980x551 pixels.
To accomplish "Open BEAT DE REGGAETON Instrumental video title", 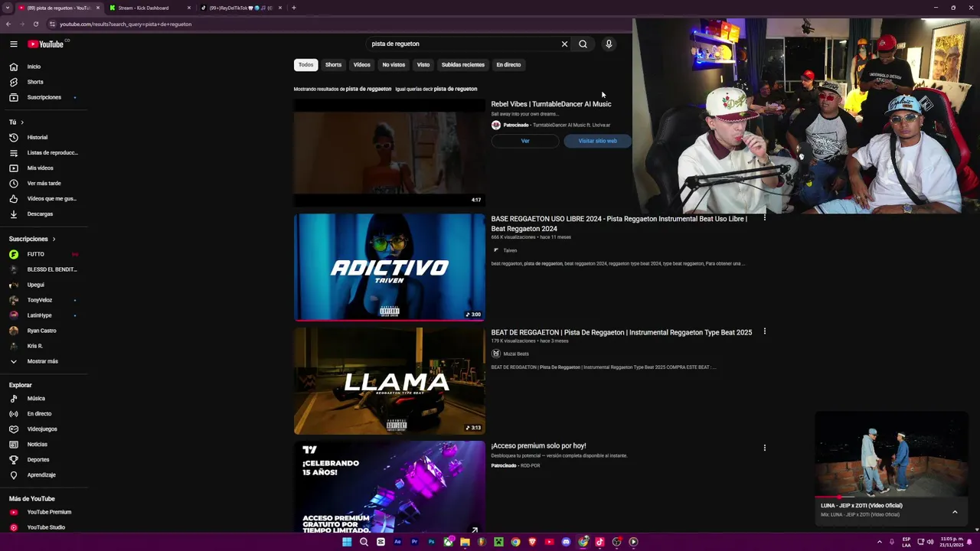I will tap(622, 332).
